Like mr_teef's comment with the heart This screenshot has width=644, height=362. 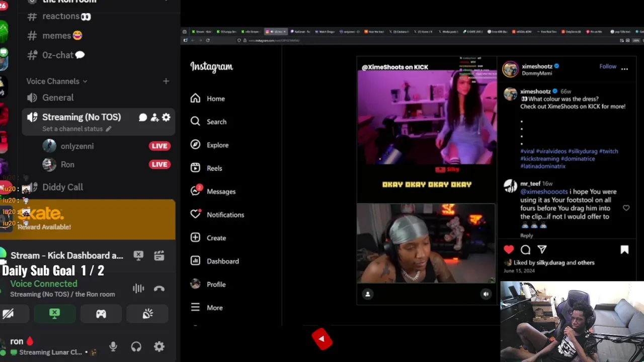[626, 208]
